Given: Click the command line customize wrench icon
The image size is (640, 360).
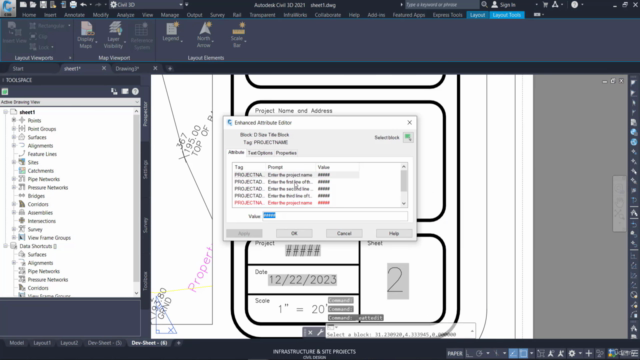Looking at the screenshot, I should pyautogui.click(x=320, y=332).
